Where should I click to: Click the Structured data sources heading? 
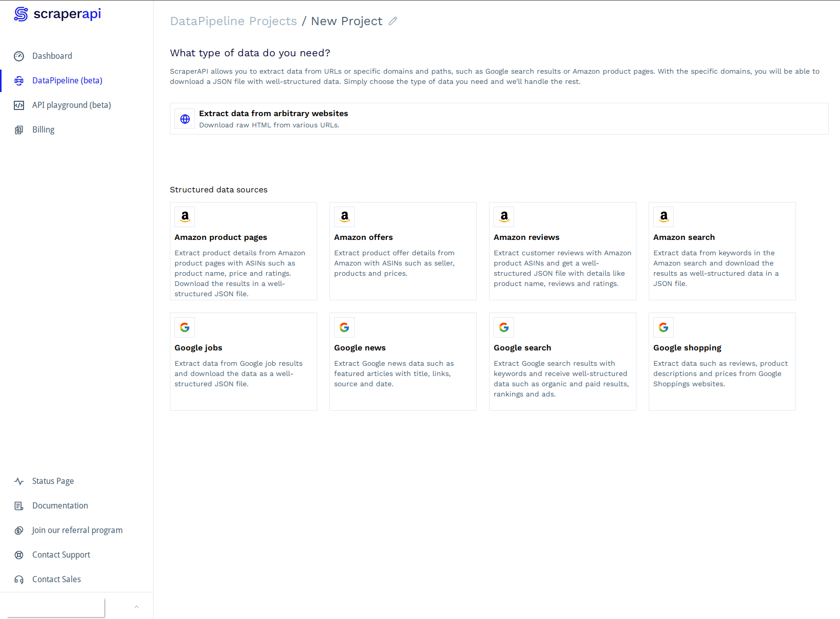218,190
